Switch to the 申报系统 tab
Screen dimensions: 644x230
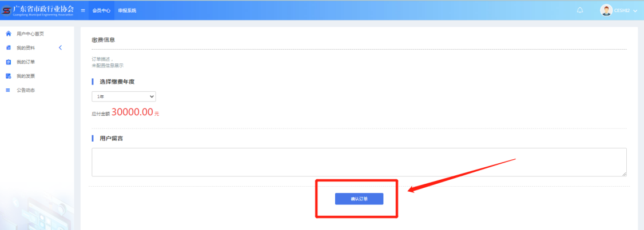(x=128, y=10)
